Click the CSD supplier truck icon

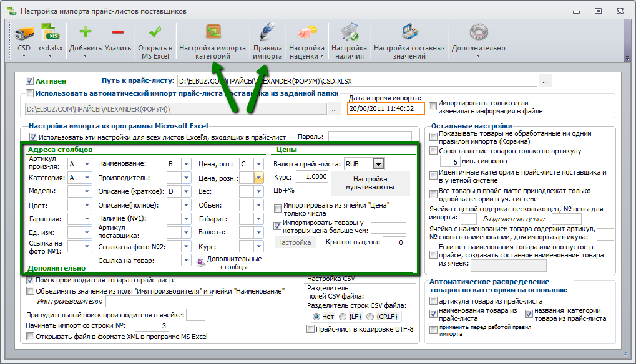[x=24, y=33]
